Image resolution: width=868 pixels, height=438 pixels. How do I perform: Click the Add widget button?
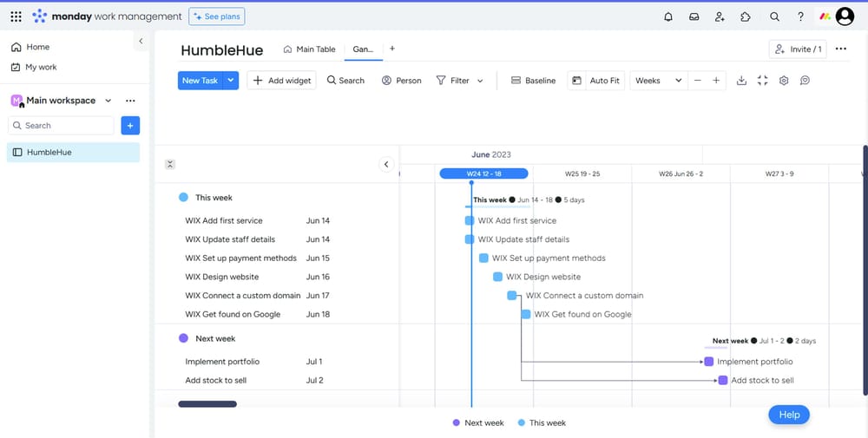[282, 81]
